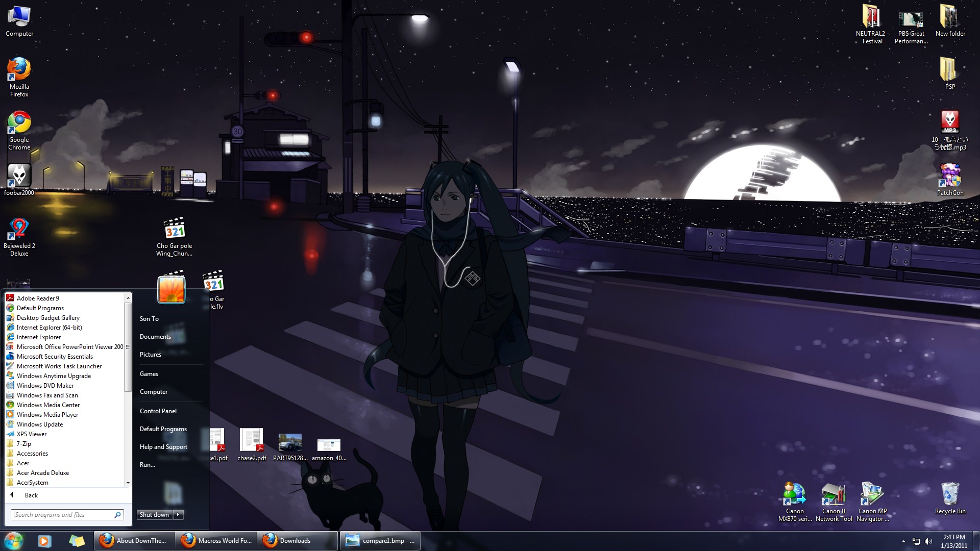Screen dimensions: 980x551
Task: Switch to Downloads taskbar window
Action: point(298,541)
